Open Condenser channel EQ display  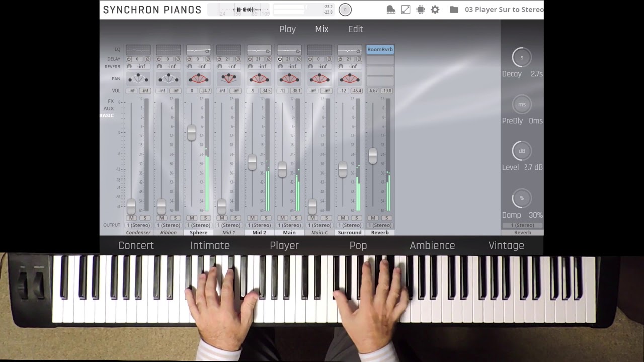pos(138,50)
